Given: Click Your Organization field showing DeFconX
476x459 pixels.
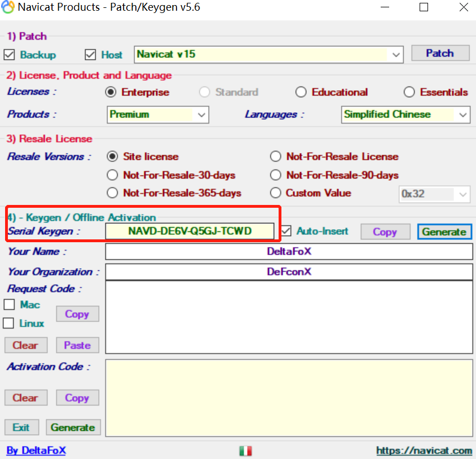Looking at the screenshot, I should (x=289, y=272).
